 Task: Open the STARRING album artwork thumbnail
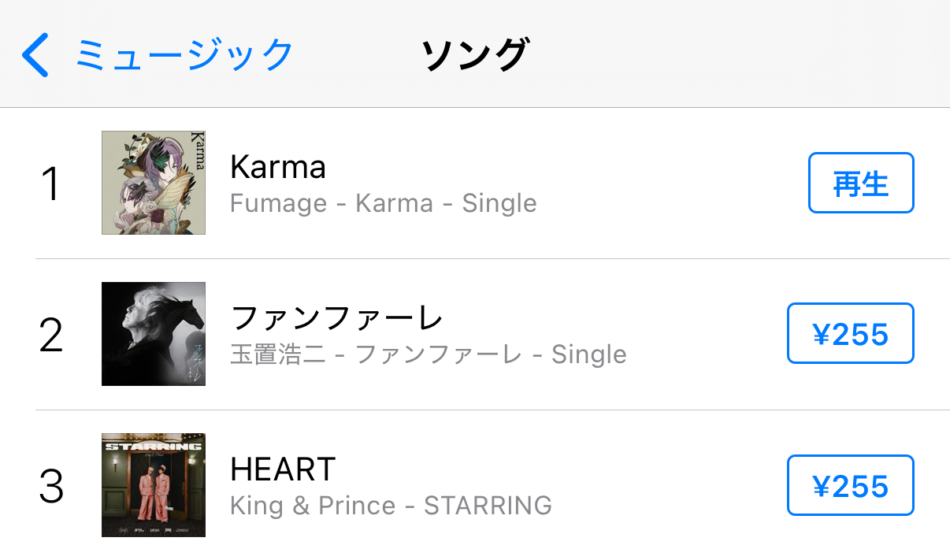[154, 485]
